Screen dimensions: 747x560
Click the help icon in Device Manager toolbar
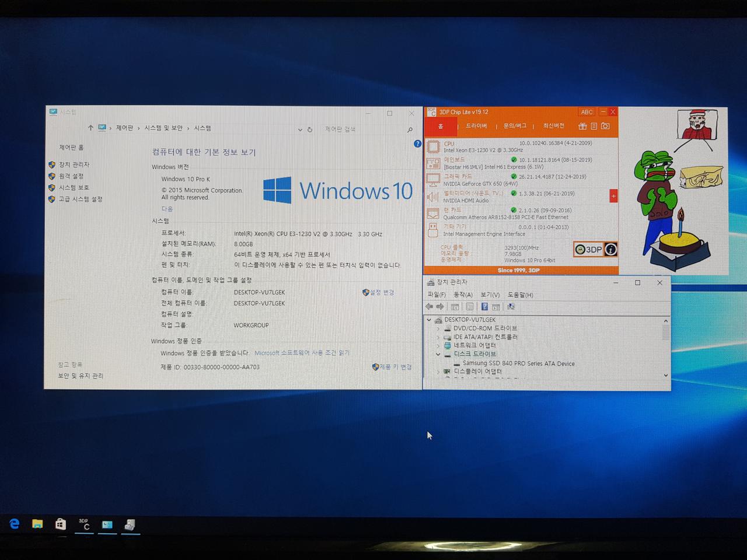pyautogui.click(x=484, y=307)
